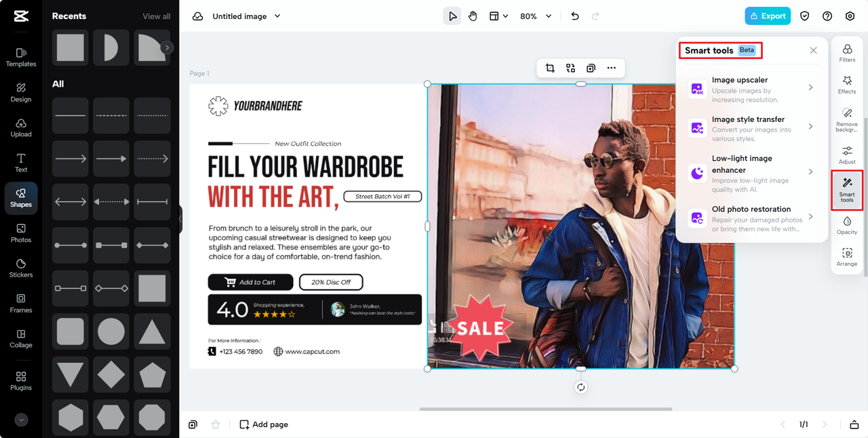
Task: Pick the recent half-circle shape
Action: (111, 47)
